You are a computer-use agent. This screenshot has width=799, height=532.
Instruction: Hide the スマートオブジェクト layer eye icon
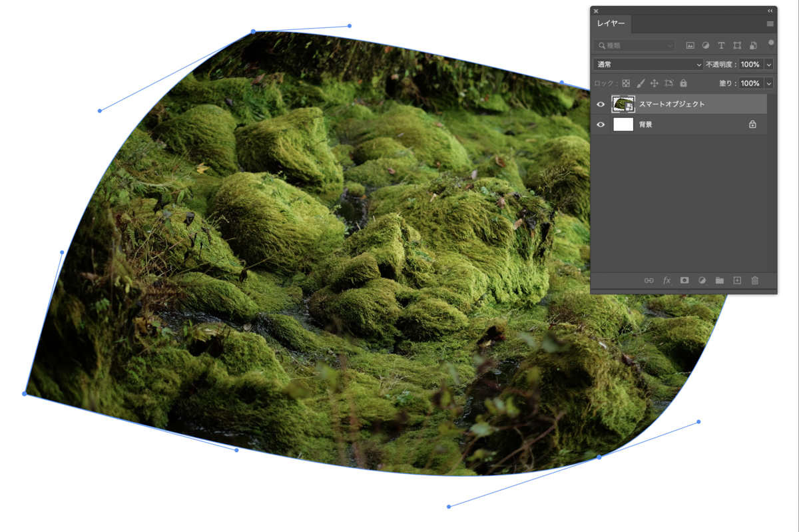[x=601, y=105]
